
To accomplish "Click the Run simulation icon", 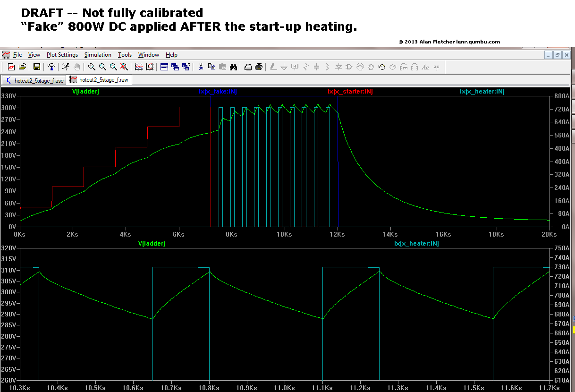I will tap(66, 67).
